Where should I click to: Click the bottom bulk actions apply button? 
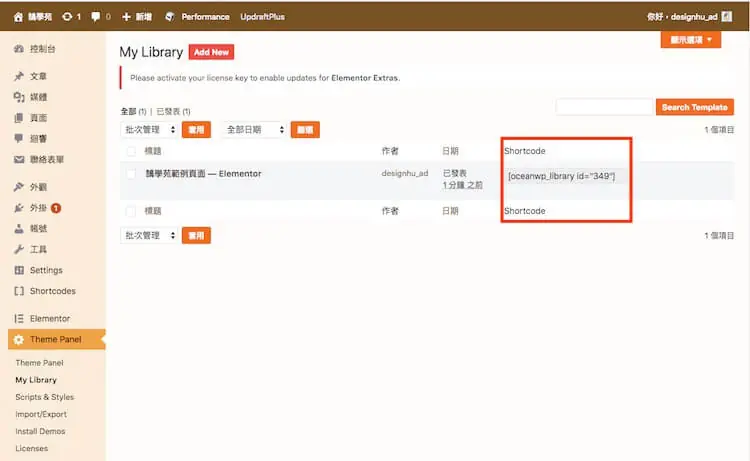(x=196, y=235)
